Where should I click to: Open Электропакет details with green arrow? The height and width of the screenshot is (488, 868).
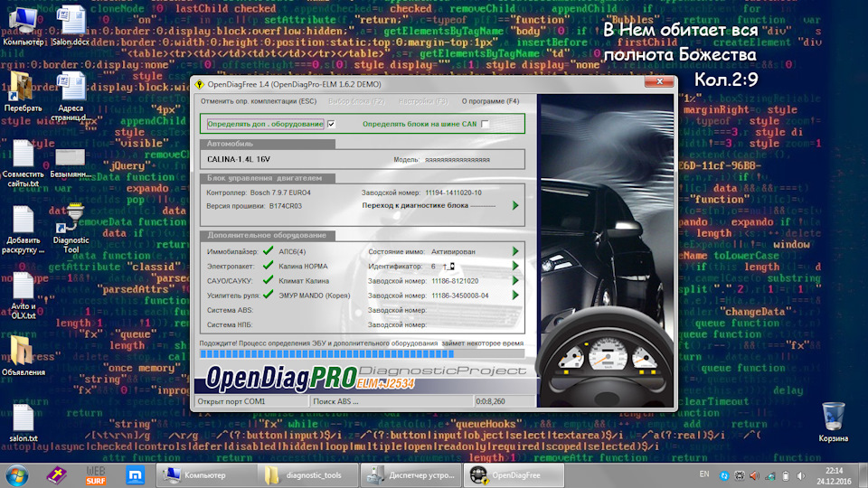coord(515,266)
